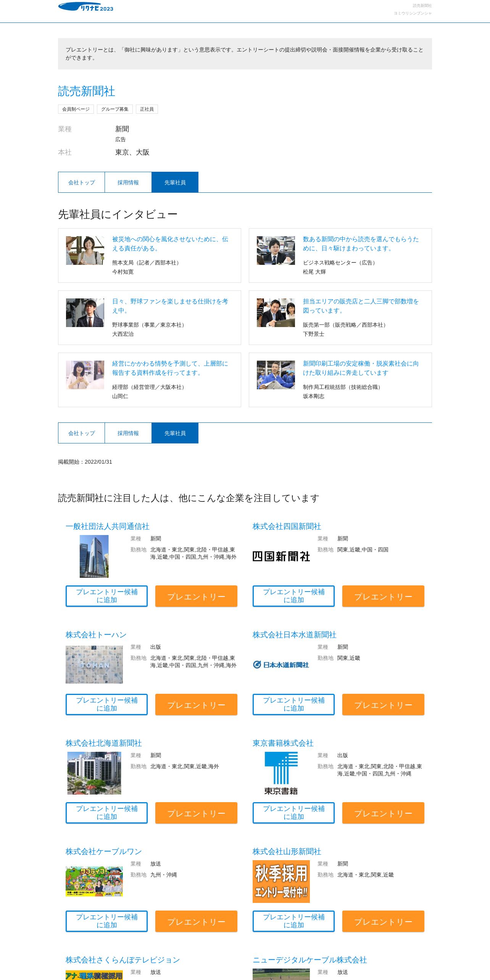Open the 会社トップ tab below the interviews

81,433
